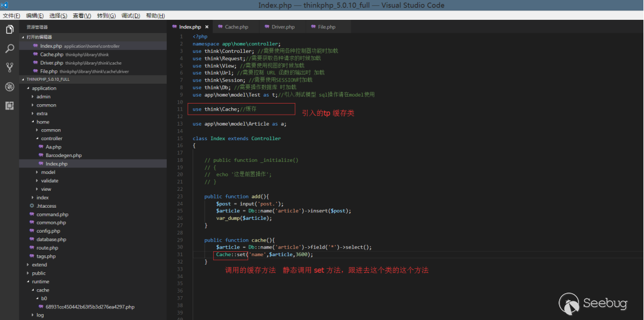Open the 编辑(E) menu

tap(35, 16)
